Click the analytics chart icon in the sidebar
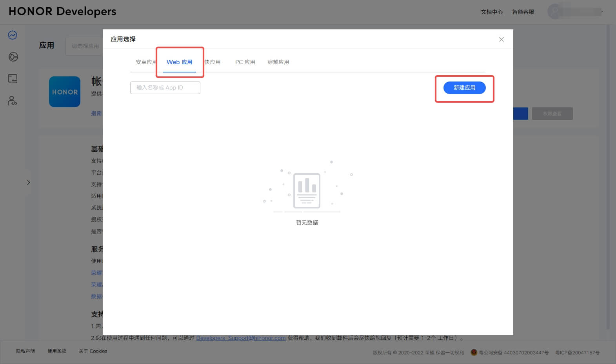 pos(13,35)
